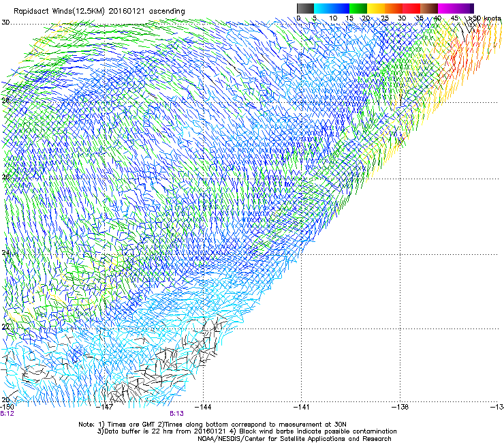
Task: Click the legend tick label '25'
Action: pos(384,18)
